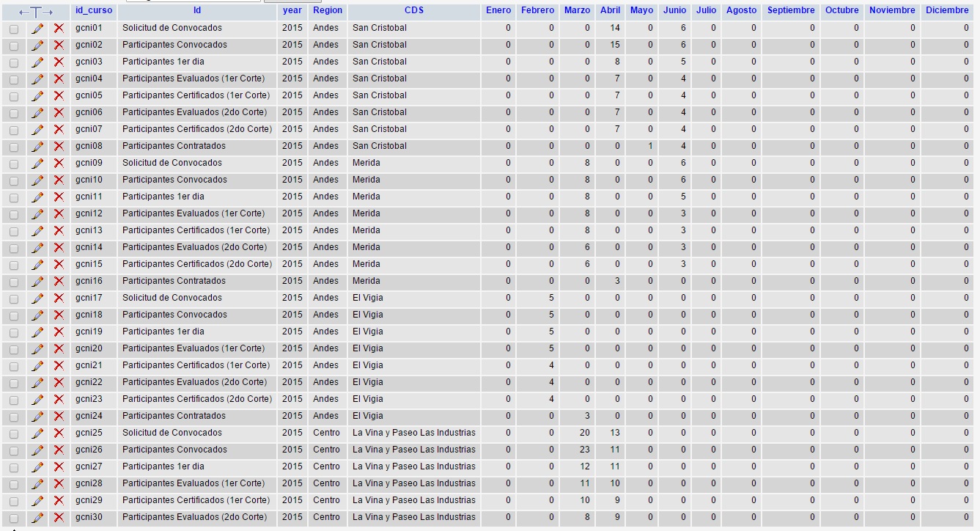
Task: Click Marzo value 23 in gcni26 row
Action: pos(584,450)
